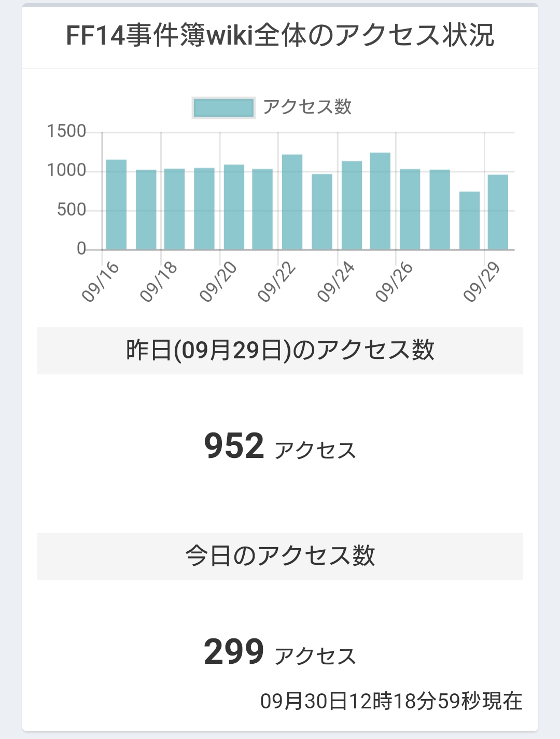
Task: Click the 09/18 axis date label
Action: tap(159, 282)
